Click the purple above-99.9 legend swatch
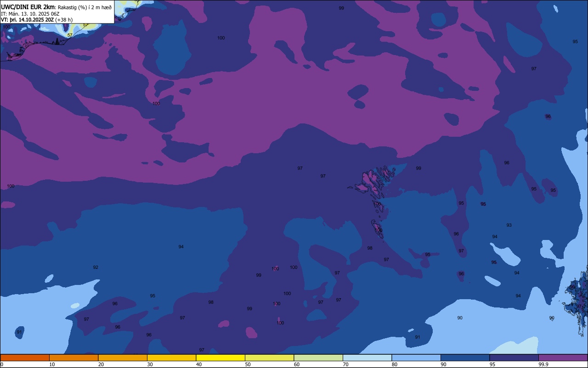 coord(563,357)
